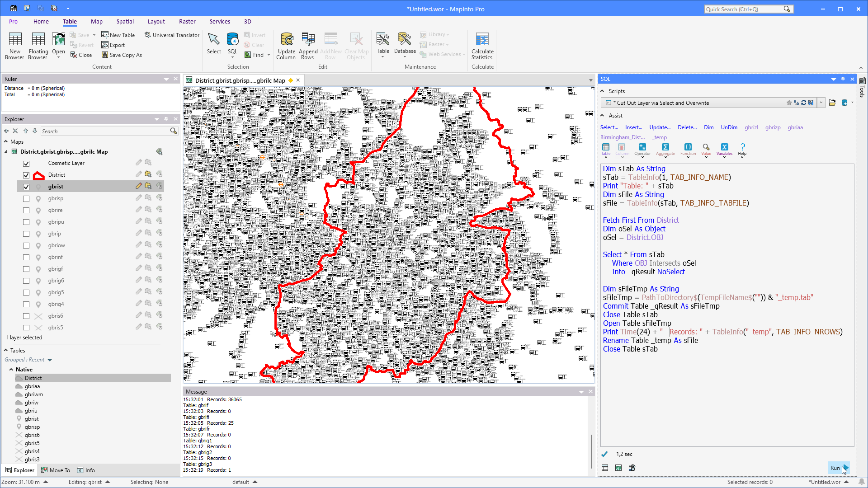Screen dimensions: 868x488
Task: Uncheck the Cosmetic Layer visibility
Action: pyautogui.click(x=26, y=164)
